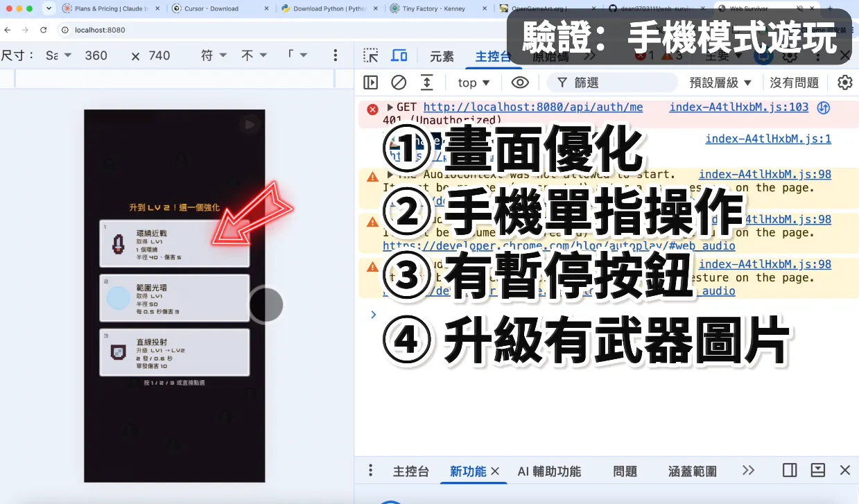Switch to 主控台 tab in bottom drawer
This screenshot has height=504, width=859.
(411, 471)
